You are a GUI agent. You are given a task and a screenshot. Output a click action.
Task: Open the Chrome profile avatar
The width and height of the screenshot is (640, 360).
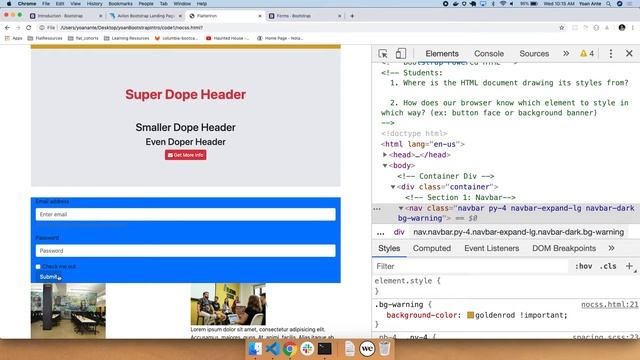(x=622, y=28)
